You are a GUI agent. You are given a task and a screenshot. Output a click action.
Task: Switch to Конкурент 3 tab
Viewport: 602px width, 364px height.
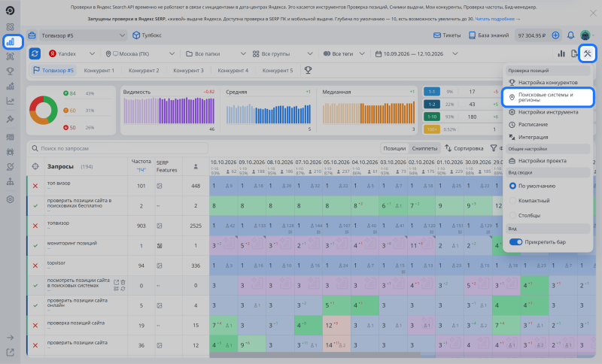coord(188,71)
